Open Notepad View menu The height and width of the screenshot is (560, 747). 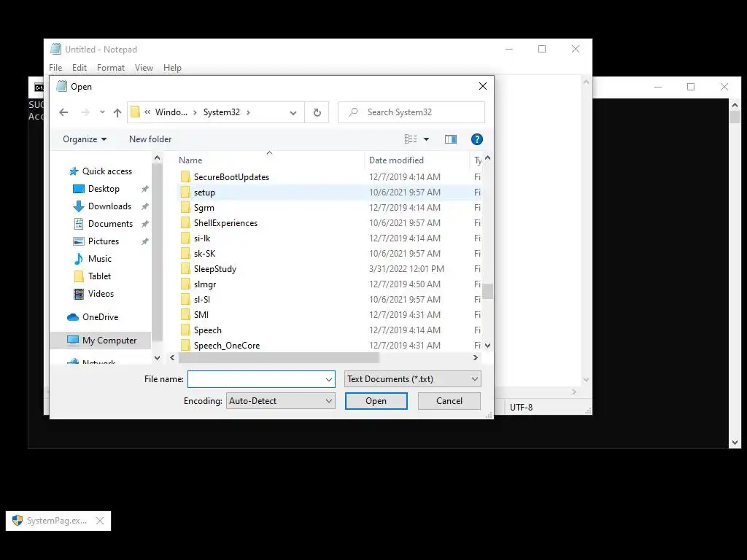click(144, 68)
